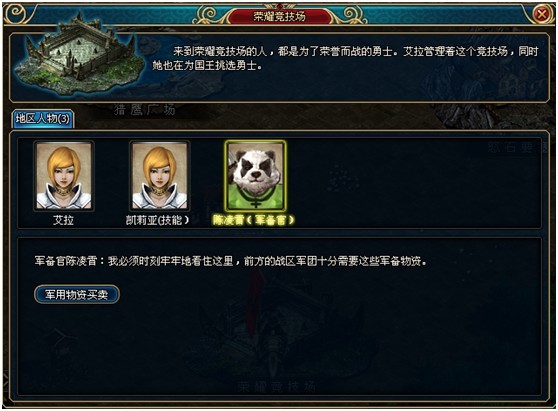Click the panda portrait of 陈凌雷
Screen dimensions: 558x411
click(x=255, y=176)
